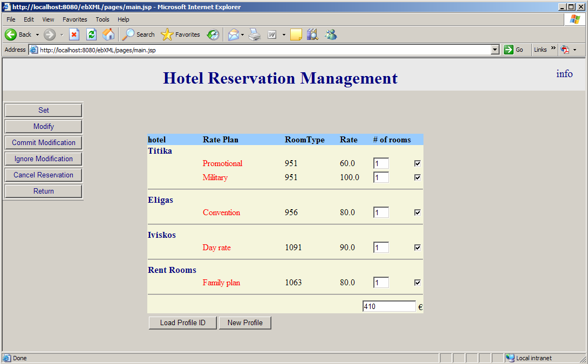This screenshot has height=364, width=588.
Task: Click the IE icon in the title bar
Action: [6, 7]
